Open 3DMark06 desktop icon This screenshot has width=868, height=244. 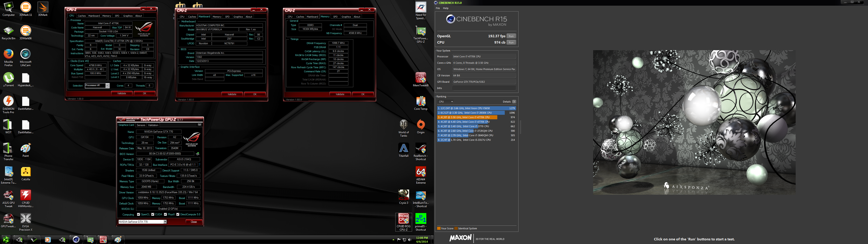point(26,32)
